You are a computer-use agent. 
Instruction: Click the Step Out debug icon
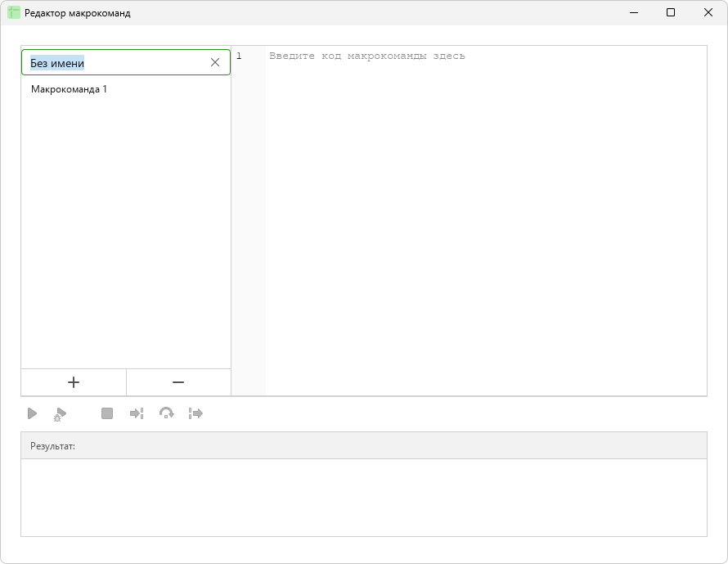point(196,413)
